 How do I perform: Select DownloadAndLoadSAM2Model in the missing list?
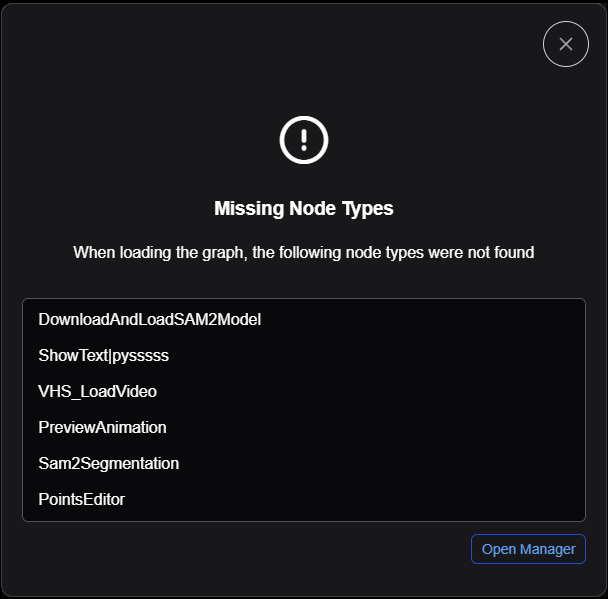(x=150, y=320)
